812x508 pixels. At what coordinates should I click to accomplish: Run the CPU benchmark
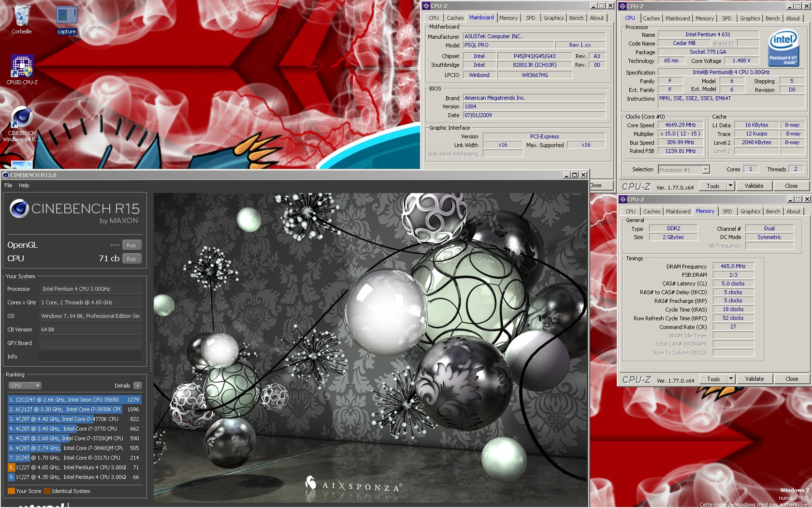coord(131,259)
